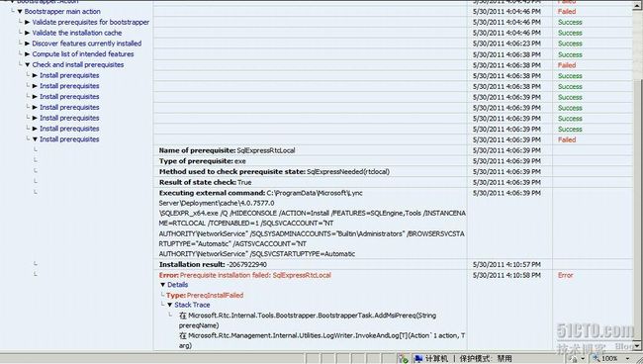Collapse the Bootstrapper main action node
The image size is (643, 364).
(20, 12)
